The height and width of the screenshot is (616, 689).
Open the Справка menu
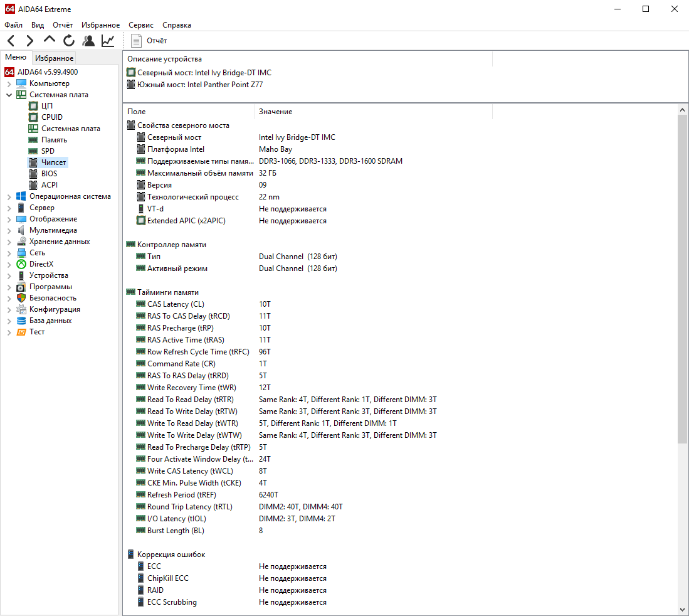pos(177,25)
